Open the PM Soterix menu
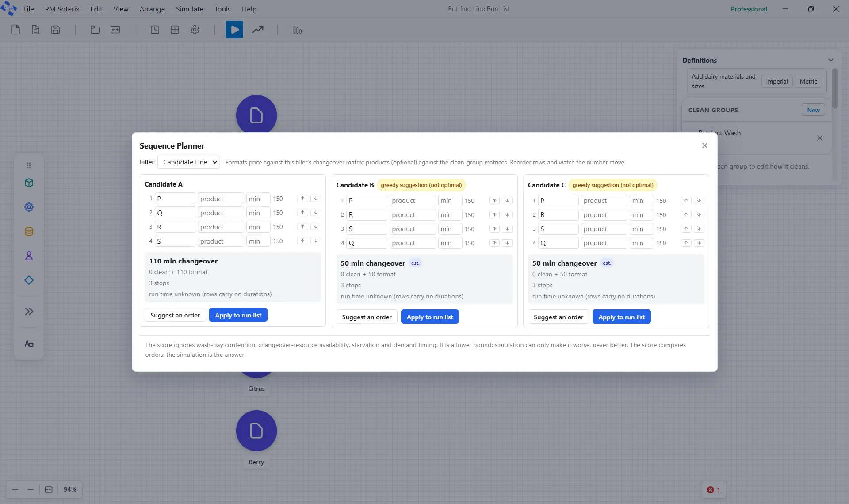This screenshot has width=849, height=504. tap(62, 9)
